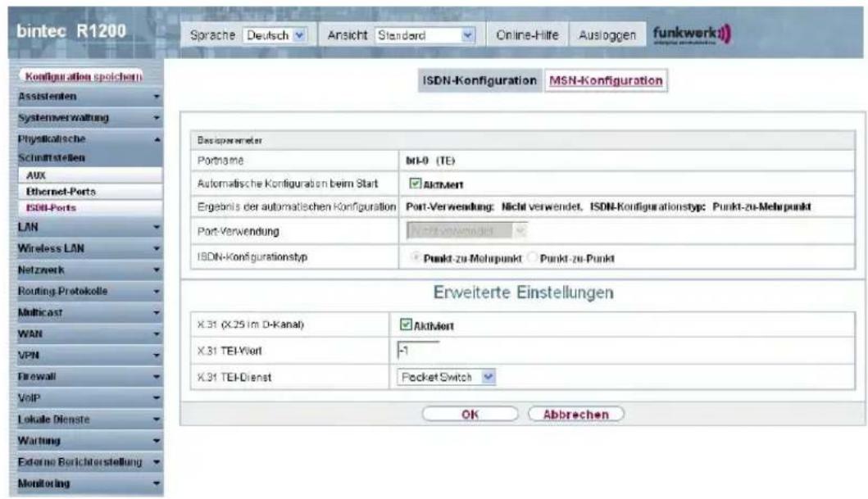The width and height of the screenshot is (868, 499).
Task: Open the Ethernet-Ports submenu item
Action: (91, 192)
